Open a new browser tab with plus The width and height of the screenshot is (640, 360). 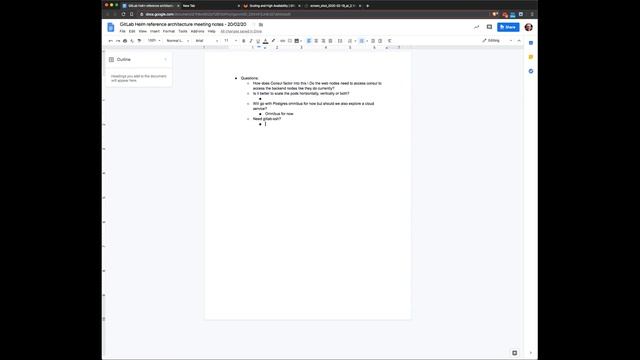[367, 6]
